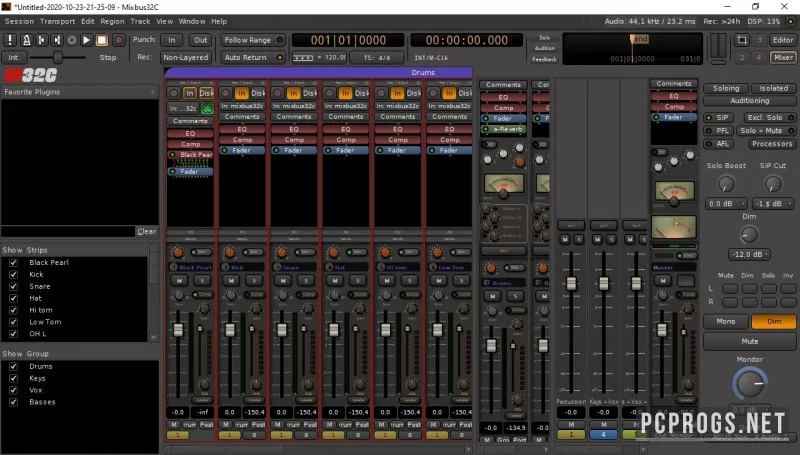Start playback with the play icon

pos(87,40)
